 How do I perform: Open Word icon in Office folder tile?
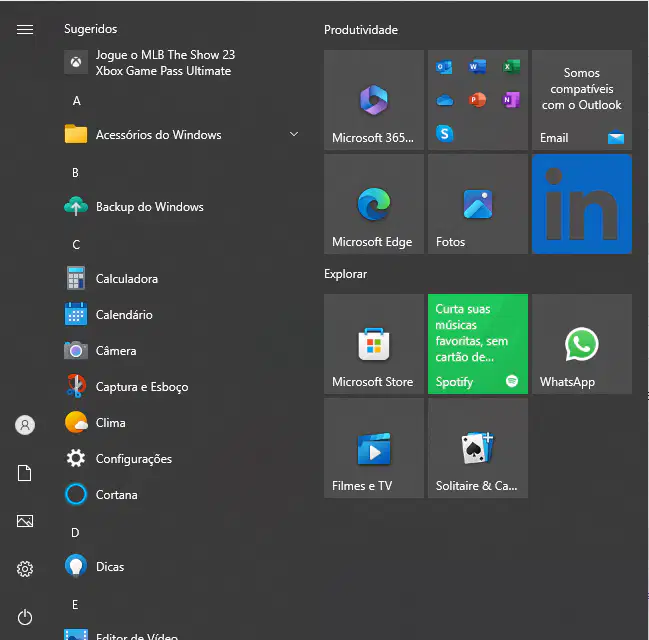[x=477, y=67]
